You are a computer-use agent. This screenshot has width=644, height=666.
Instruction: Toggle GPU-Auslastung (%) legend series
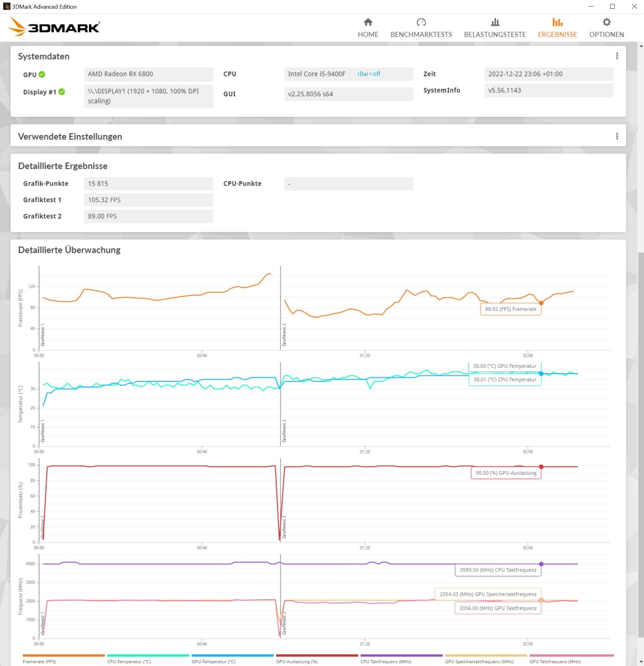(x=317, y=659)
